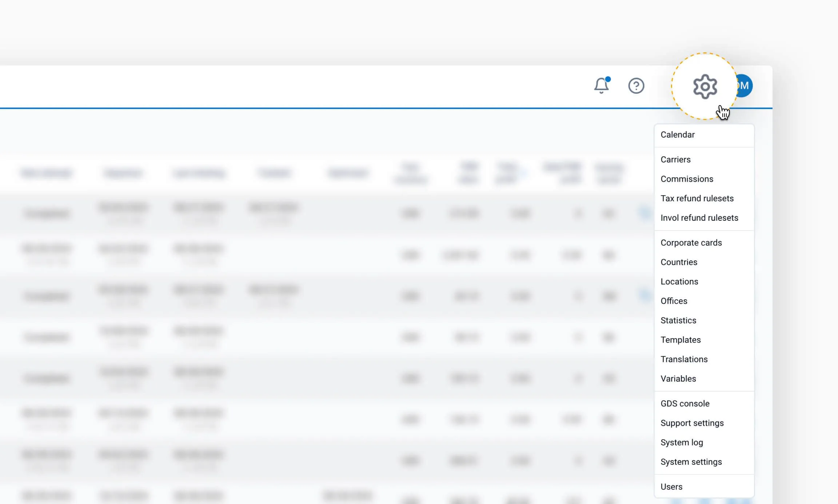Go to Commissions in the menu
The width and height of the screenshot is (838, 504).
point(687,179)
